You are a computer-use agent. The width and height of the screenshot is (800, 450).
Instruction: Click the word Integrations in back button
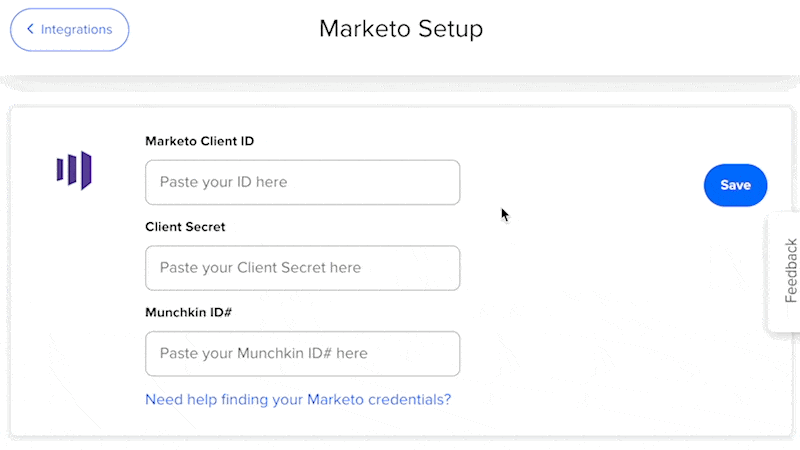77,29
